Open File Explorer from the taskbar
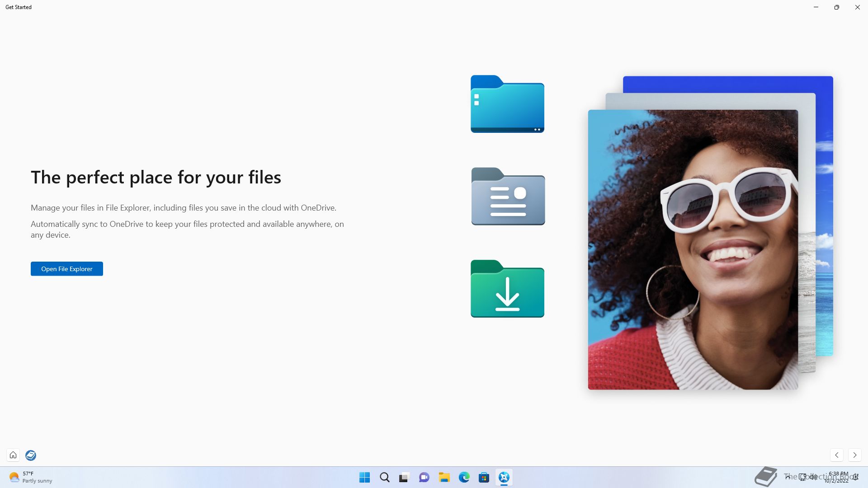The image size is (868, 488). 444,477
